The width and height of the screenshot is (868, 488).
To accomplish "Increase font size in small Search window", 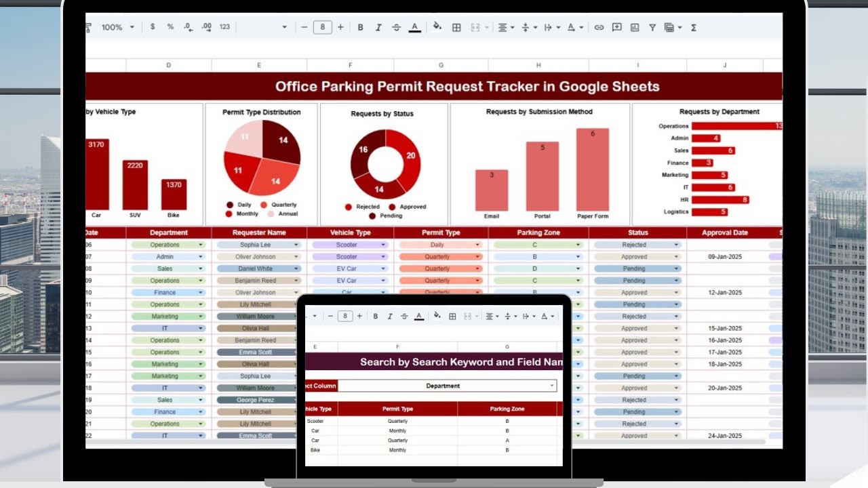I will (359, 316).
